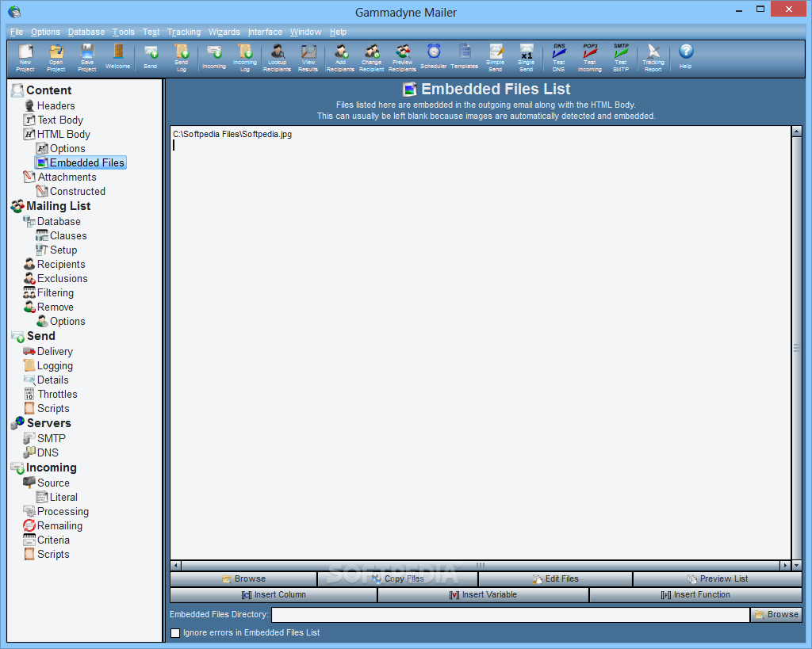Screen dimensions: 812x649
Task: Click the Preview List button
Action: [717, 578]
